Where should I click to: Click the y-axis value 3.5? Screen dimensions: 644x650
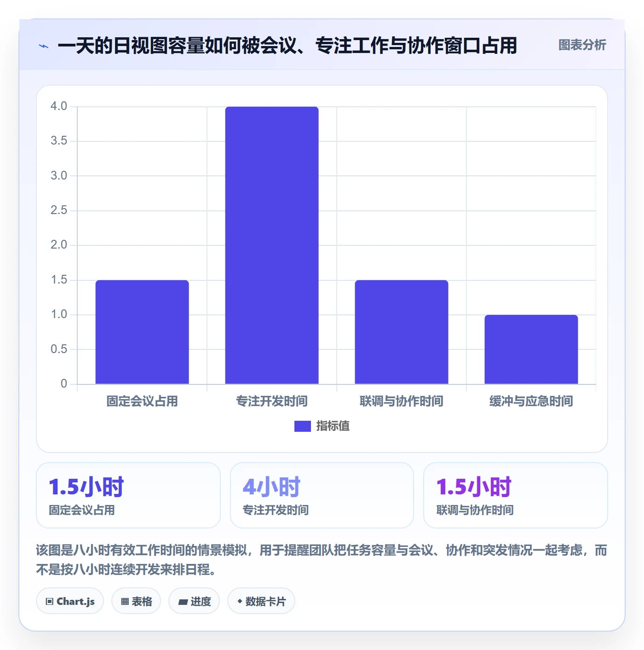[x=59, y=141]
